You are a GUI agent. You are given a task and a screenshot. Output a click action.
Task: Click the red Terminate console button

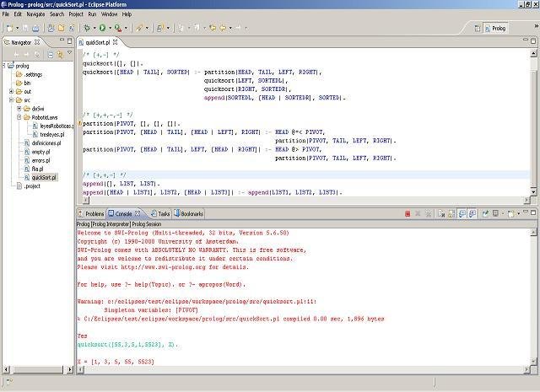click(x=408, y=214)
